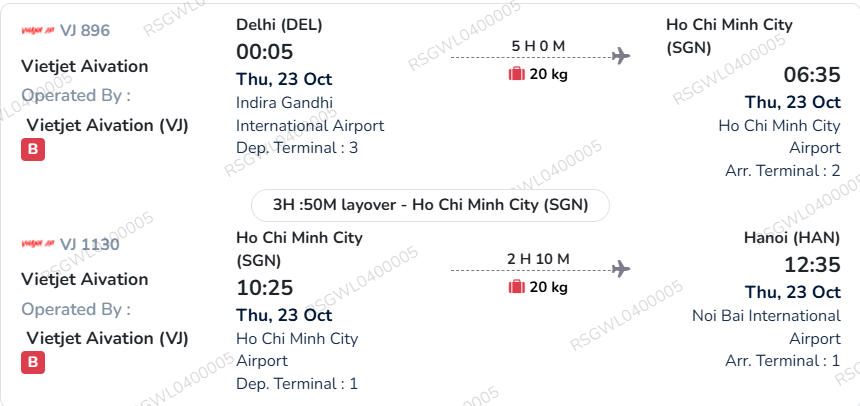
Task: Click the red luggage icon for second flight
Action: (517, 286)
